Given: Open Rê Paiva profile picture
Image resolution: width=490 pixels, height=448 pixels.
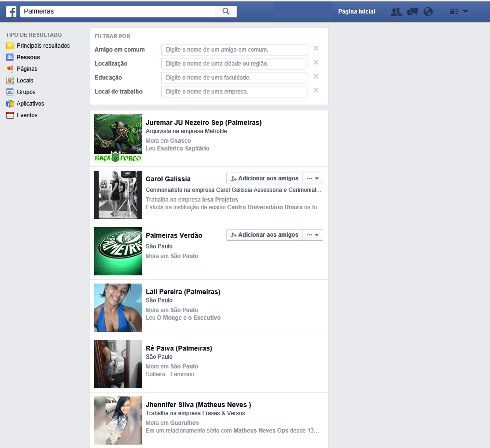Looking at the screenshot, I should 118,364.
